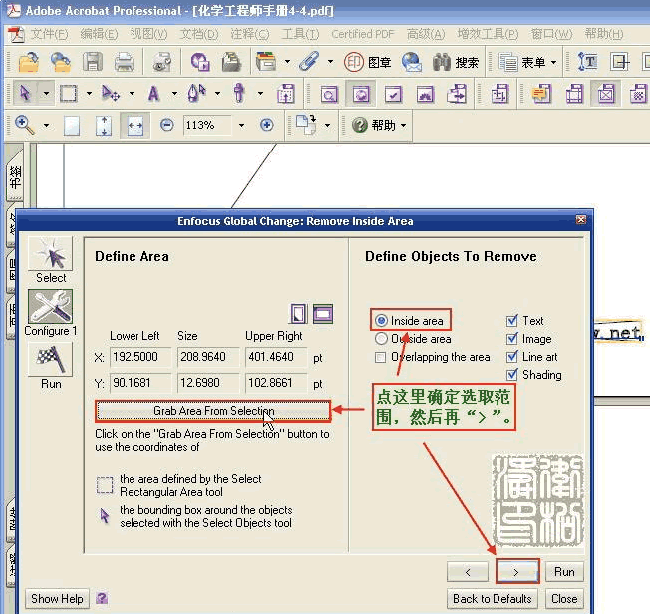650x614 pixels.
Task: Open the zoom percentage dropdown arrow
Action: pyautogui.click(x=241, y=125)
